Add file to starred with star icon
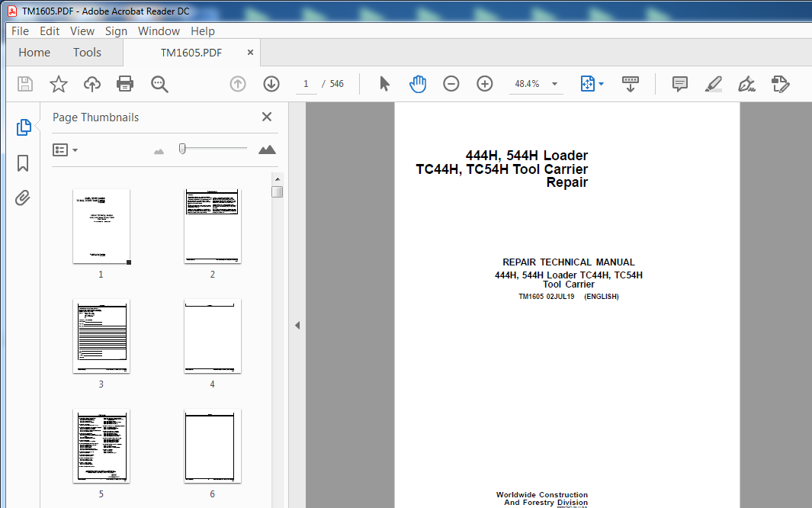This screenshot has height=508, width=812. (59, 84)
